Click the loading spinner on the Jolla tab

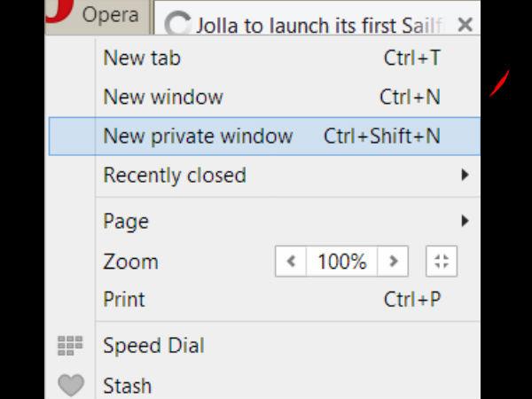coord(178,25)
